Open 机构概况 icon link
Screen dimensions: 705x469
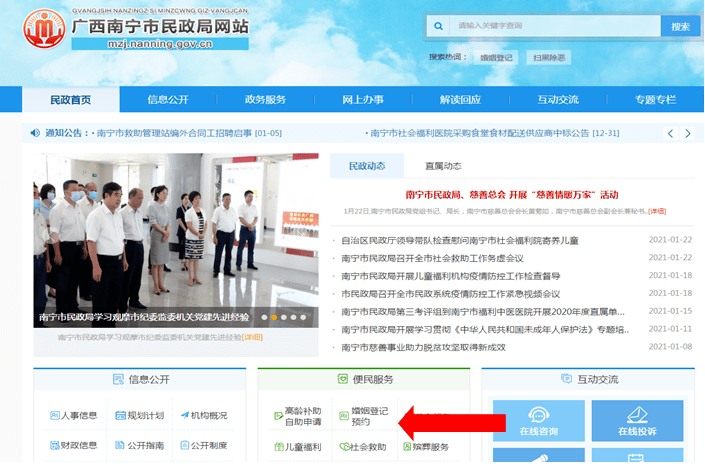point(204,415)
